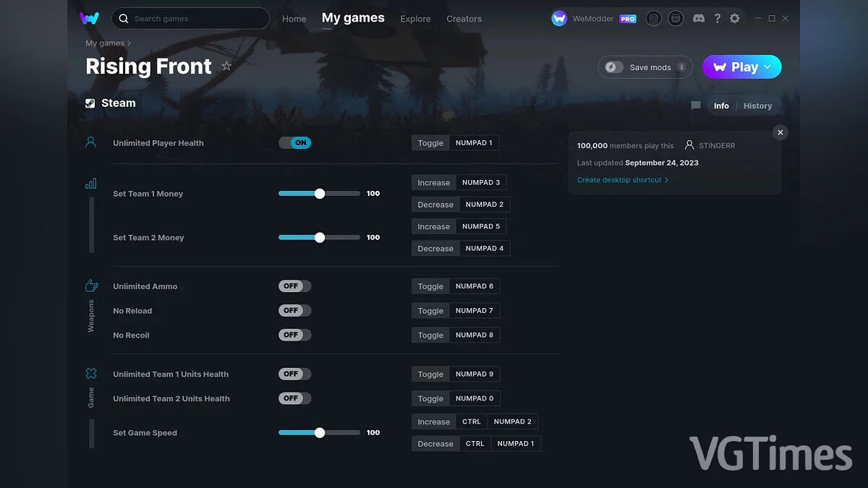Screen dimensions: 868x488
Task: Click the "Last updated September 24, 2023" text
Action: (638, 163)
